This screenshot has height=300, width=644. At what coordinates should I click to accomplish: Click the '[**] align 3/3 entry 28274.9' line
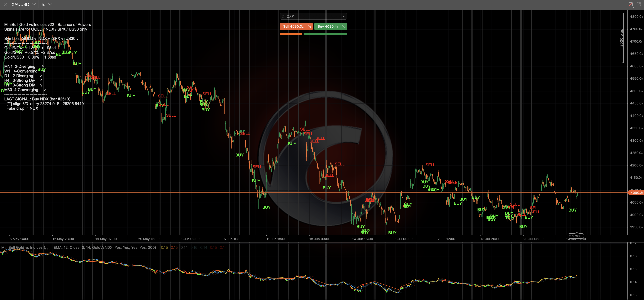click(46, 104)
